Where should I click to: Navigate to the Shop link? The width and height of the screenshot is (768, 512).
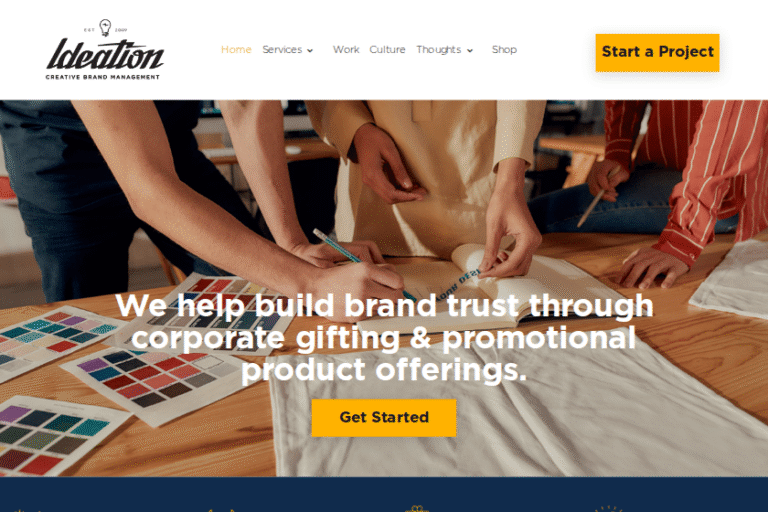click(x=504, y=49)
